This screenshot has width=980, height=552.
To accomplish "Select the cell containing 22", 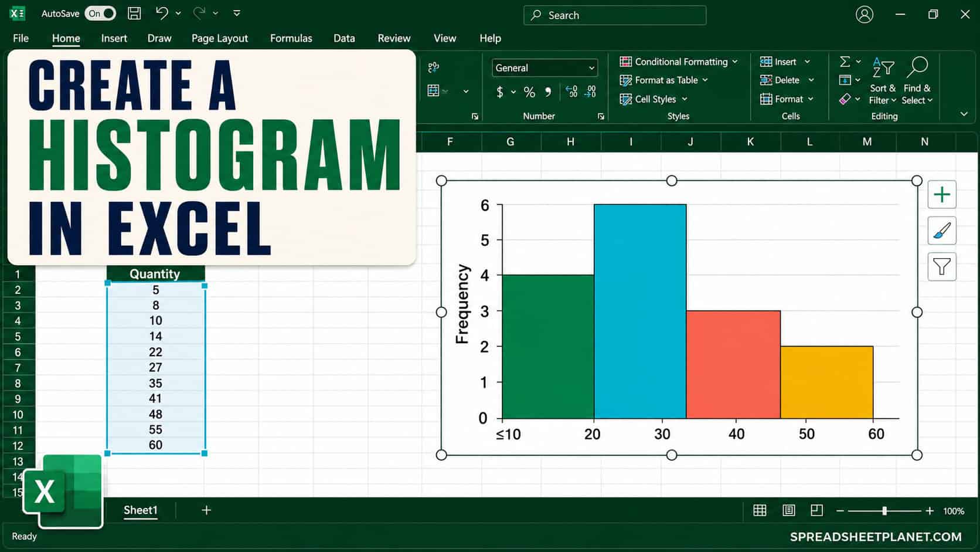I will 155,352.
